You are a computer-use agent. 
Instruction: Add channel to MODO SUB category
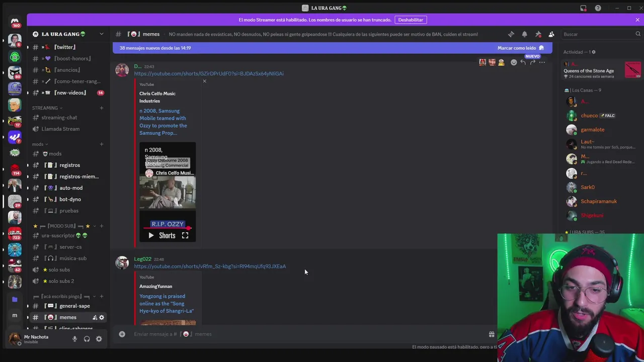[101, 226]
